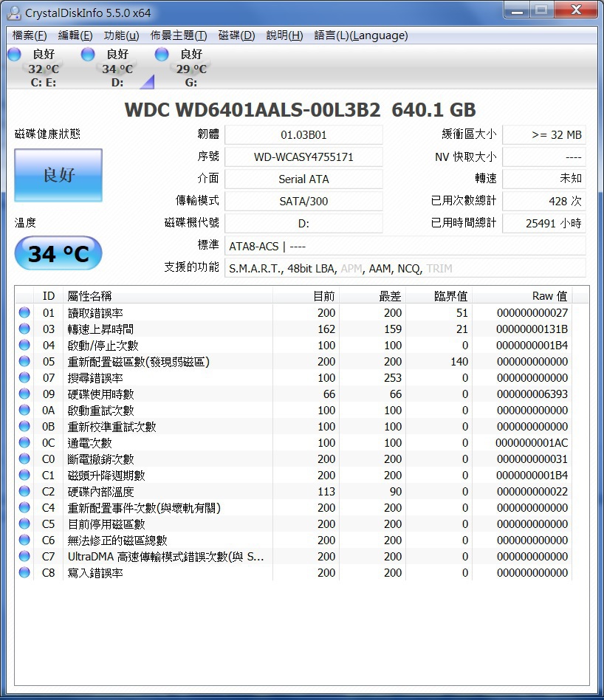Click the supported features field S.M.A.R.T., 48bit LBA
This screenshot has width=604, height=700.
[x=405, y=268]
